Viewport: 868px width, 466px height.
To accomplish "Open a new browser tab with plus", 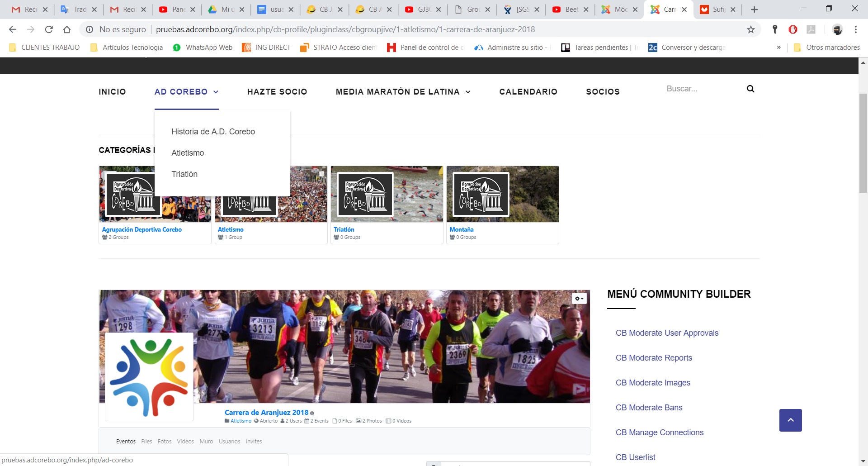I will click(754, 10).
